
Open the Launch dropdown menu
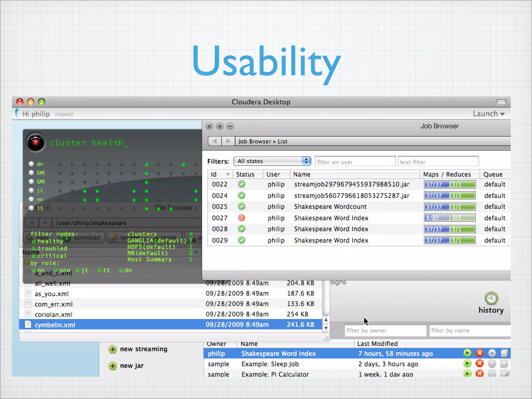(488, 114)
